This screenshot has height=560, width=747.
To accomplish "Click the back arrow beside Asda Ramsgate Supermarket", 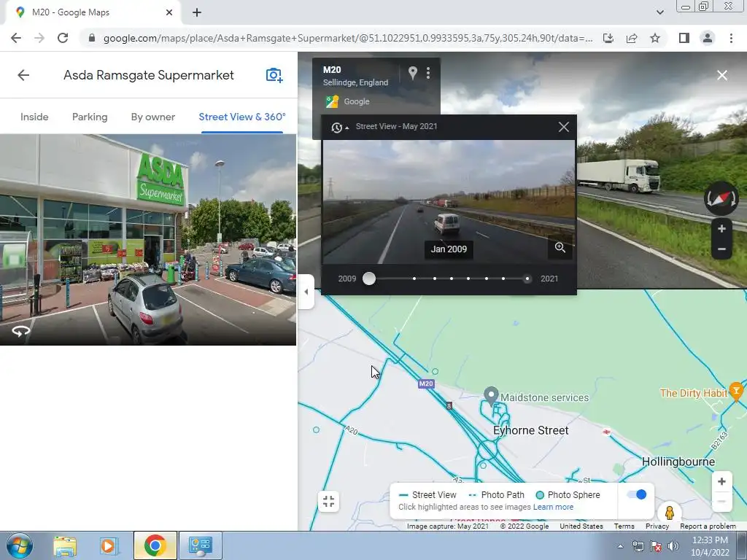I will pos(23,75).
